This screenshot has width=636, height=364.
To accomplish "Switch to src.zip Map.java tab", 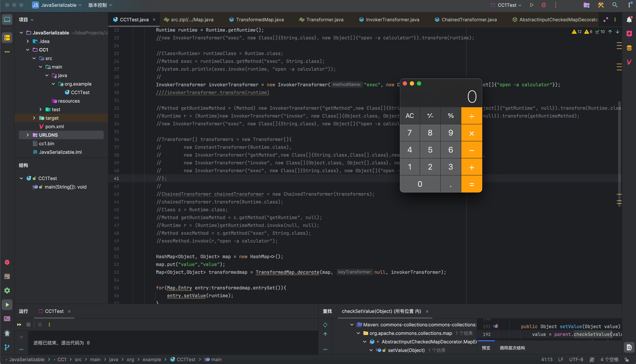I will coord(189,20).
